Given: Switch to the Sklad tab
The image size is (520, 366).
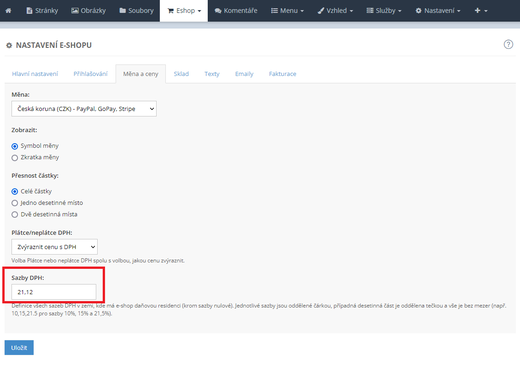Looking at the screenshot, I should coord(181,74).
